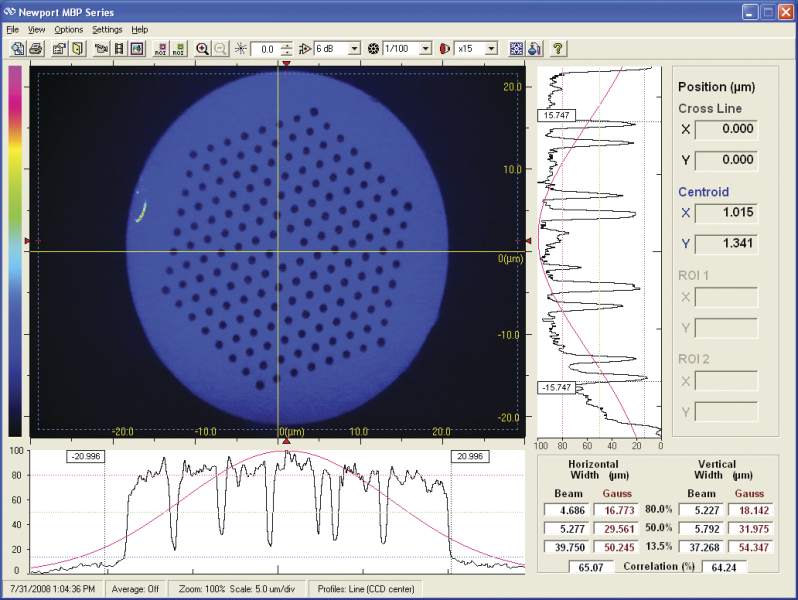Image resolution: width=798 pixels, height=600 pixels.
Task: Expand the x15 dropdown
Action: (x=491, y=48)
